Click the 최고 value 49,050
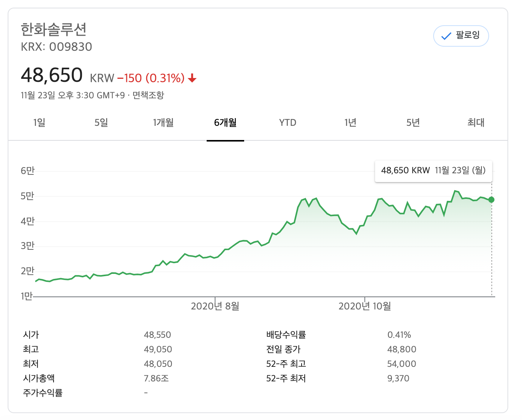Screen dimensions: 522x420 (x=158, y=350)
